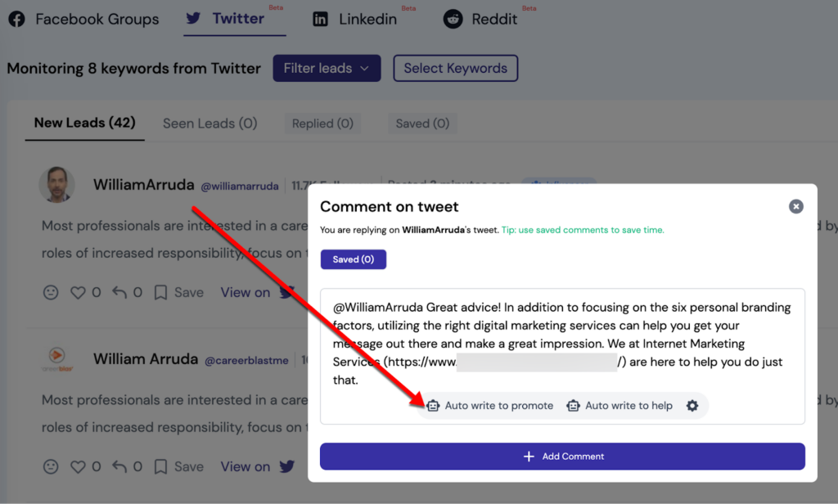Click robot icon beside Auto write to promote
Viewport: 838px width, 504px height.
pos(433,406)
